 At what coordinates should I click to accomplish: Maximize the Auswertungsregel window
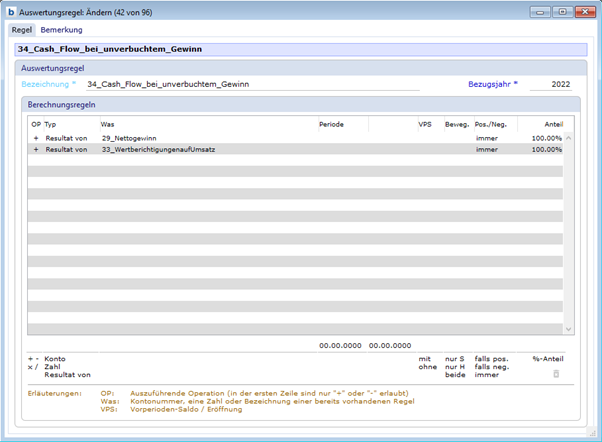coord(561,12)
